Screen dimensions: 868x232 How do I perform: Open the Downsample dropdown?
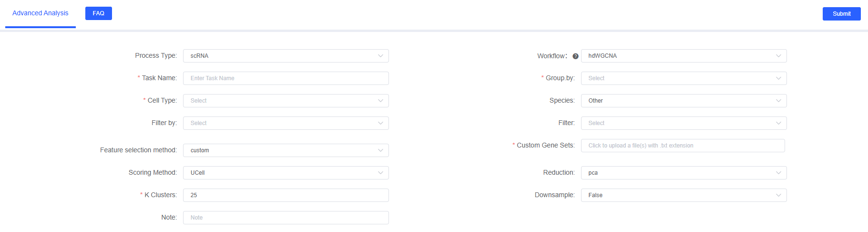coord(683,195)
